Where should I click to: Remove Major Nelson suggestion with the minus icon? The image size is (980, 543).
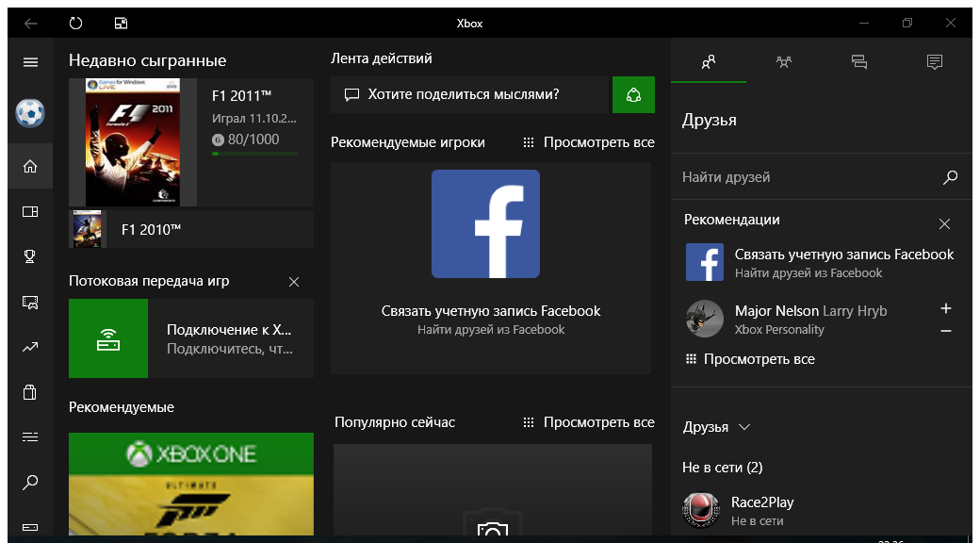click(x=946, y=331)
